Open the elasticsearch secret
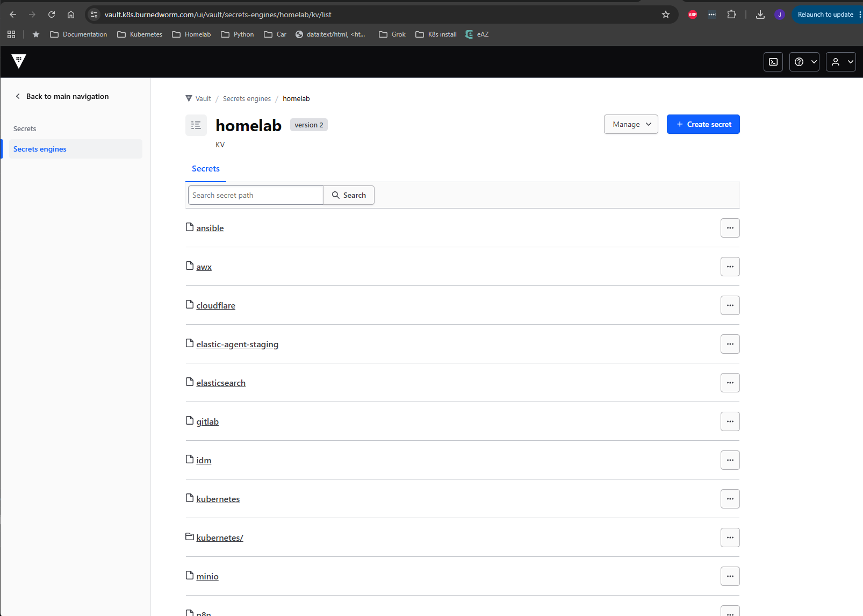Screen dimensions: 863x616 pos(221,383)
